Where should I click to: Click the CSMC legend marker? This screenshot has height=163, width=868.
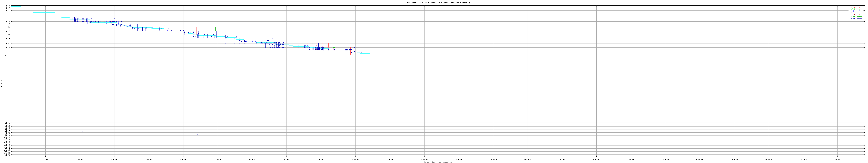click(860, 7)
